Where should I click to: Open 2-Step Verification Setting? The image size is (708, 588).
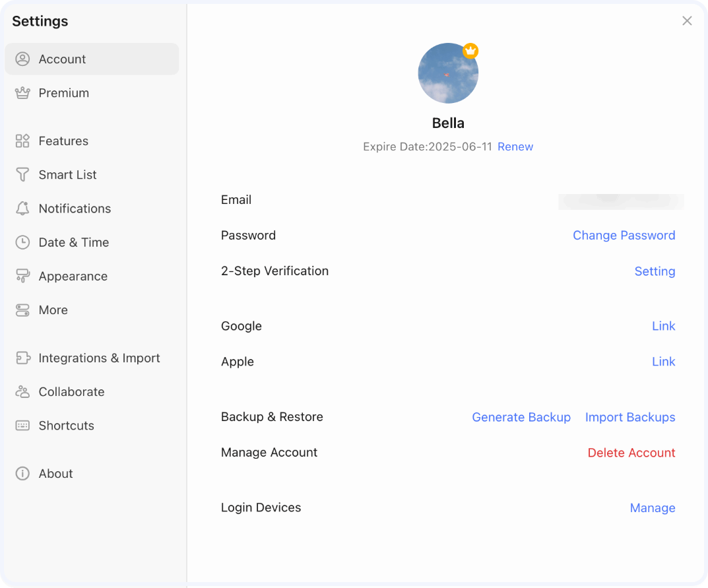(x=655, y=271)
